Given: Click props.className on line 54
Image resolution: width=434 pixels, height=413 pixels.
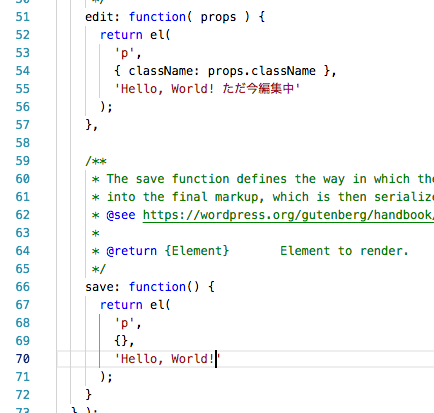Looking at the screenshot, I should pos(262,71).
